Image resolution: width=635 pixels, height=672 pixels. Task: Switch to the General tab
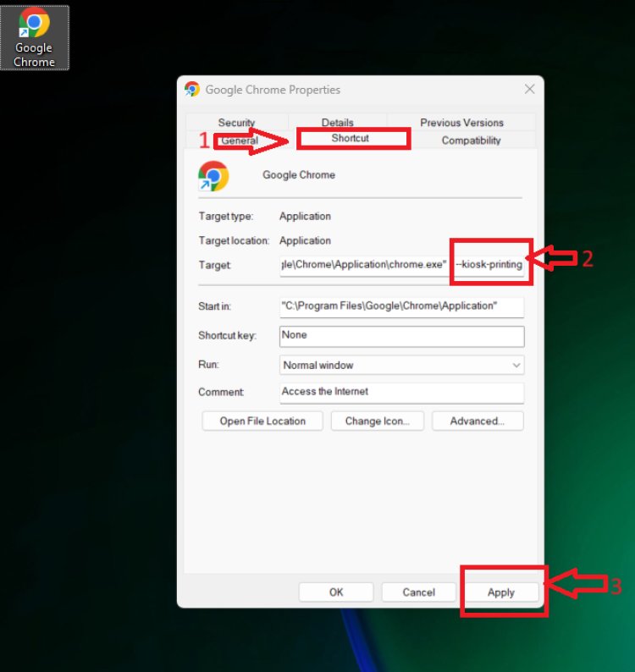pos(240,140)
